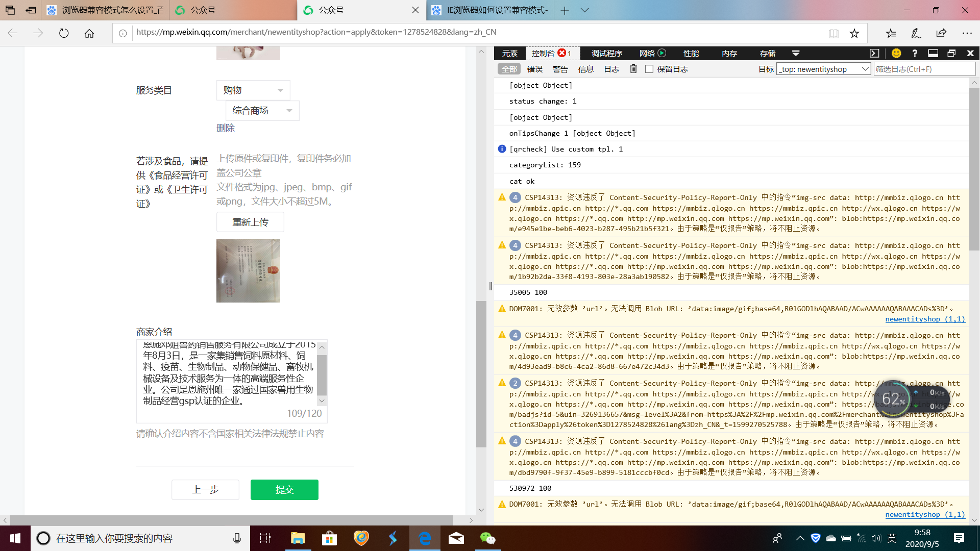Viewport: 980px width, 551px height.
Task: Click the green 提交 button
Action: click(x=284, y=490)
